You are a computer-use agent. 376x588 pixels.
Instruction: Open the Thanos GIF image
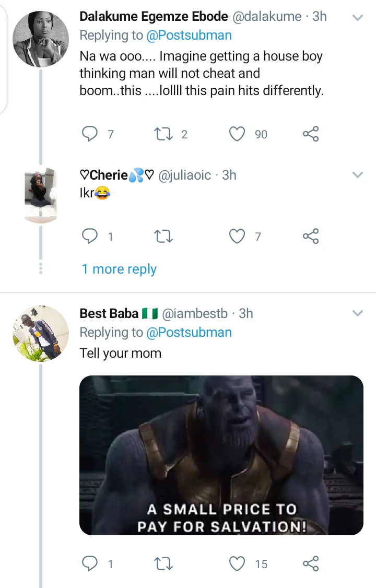(x=221, y=455)
